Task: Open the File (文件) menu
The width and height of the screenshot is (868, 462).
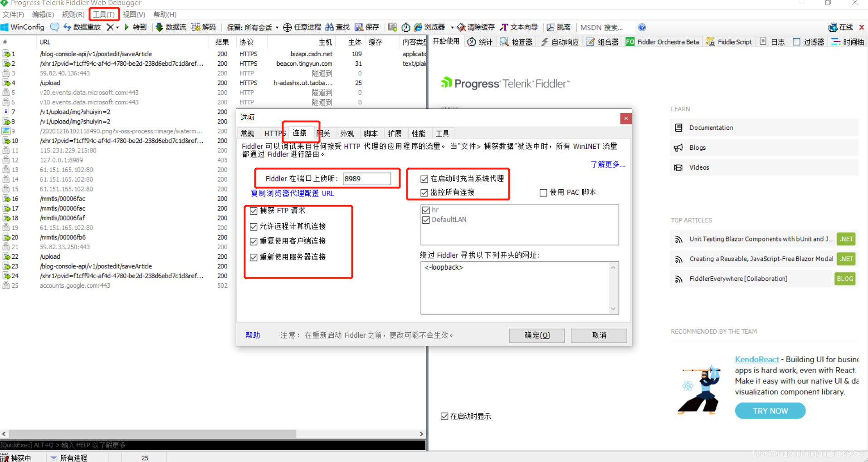Action: tap(13, 15)
